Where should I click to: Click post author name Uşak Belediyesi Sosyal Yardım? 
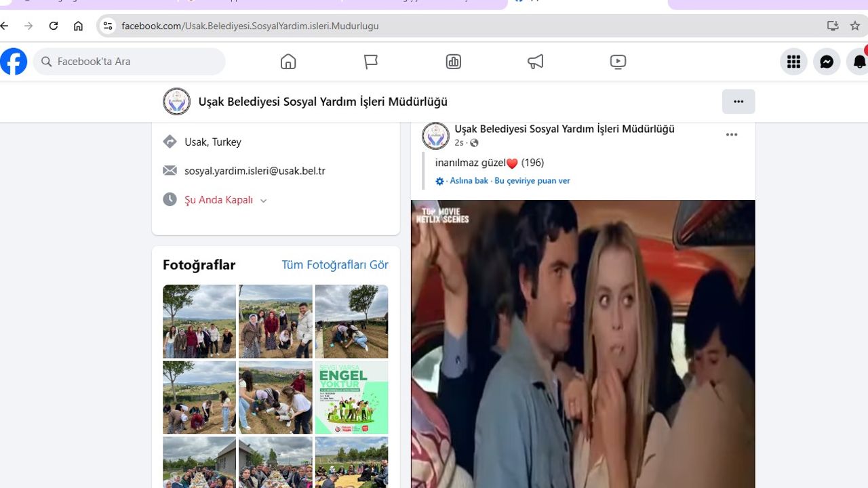[564, 129]
